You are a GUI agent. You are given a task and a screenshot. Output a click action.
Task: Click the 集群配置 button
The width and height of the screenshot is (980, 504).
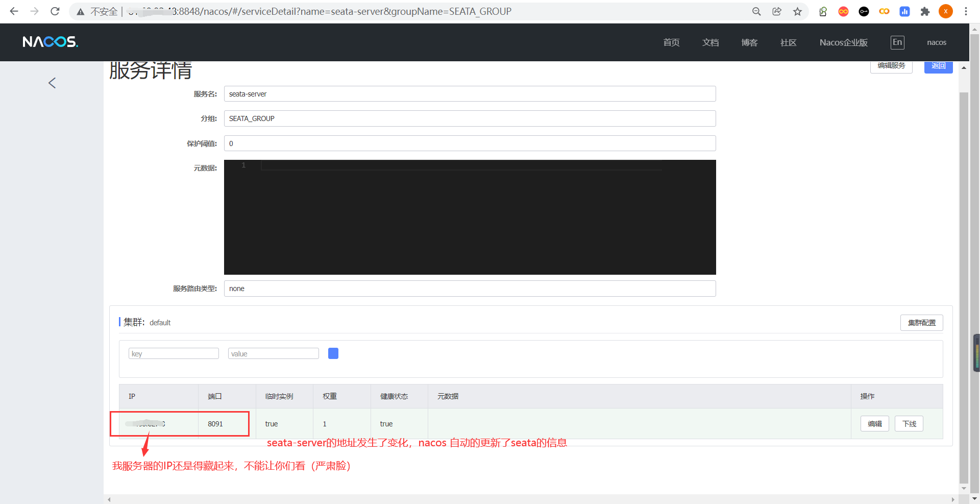(921, 322)
